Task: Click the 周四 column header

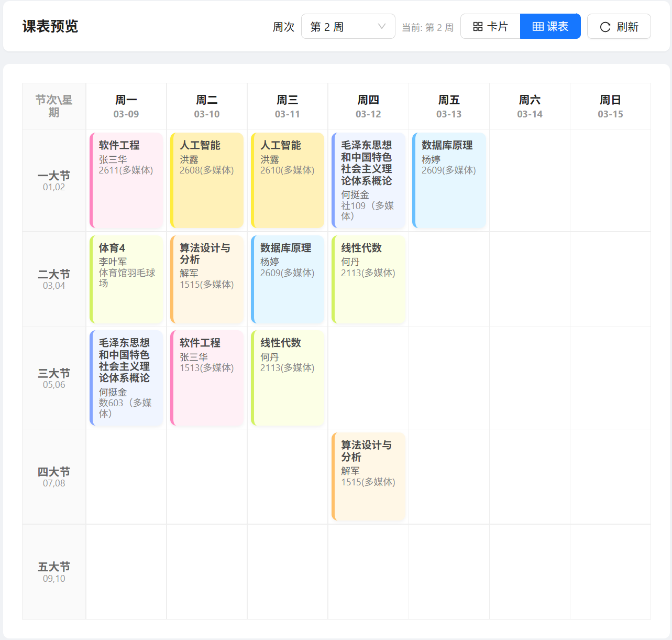Action: click(x=368, y=106)
